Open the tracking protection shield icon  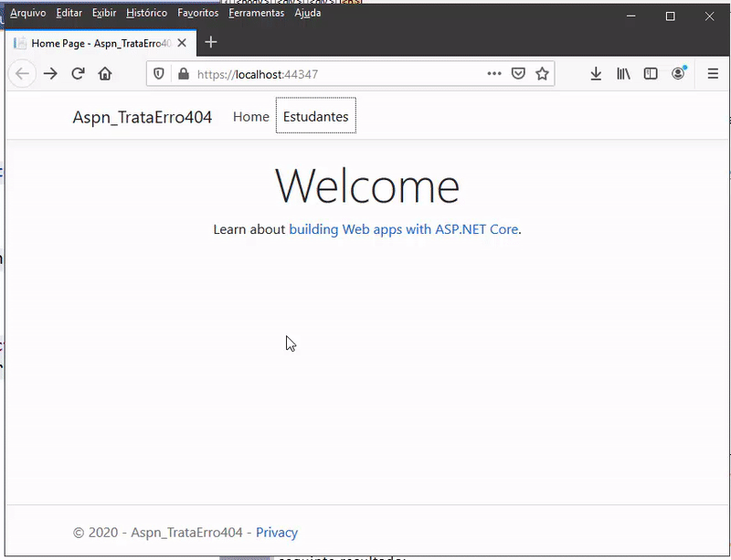click(x=159, y=74)
